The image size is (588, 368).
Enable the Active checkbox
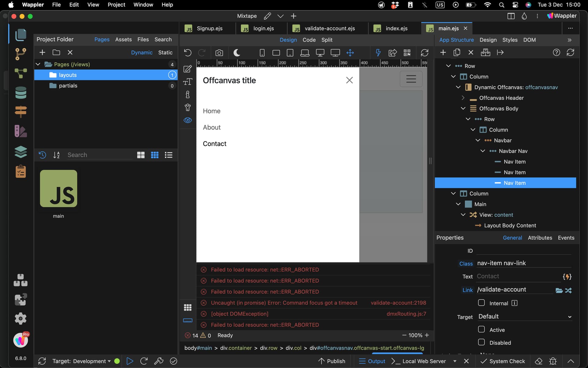coord(481,329)
